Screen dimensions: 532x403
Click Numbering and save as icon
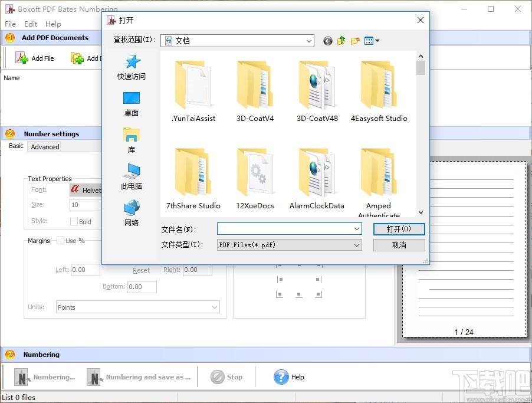94,377
